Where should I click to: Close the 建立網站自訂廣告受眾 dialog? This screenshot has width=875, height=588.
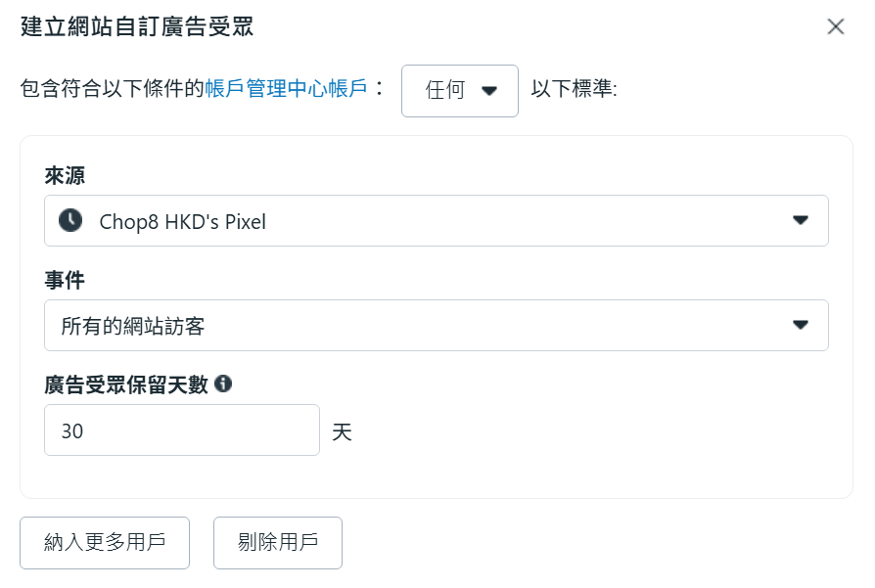pos(835,26)
